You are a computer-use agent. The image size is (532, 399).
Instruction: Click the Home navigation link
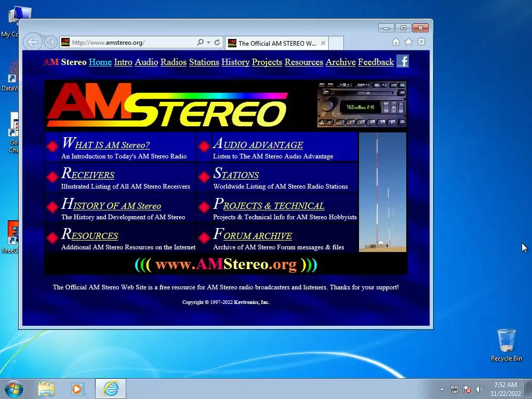(x=100, y=62)
